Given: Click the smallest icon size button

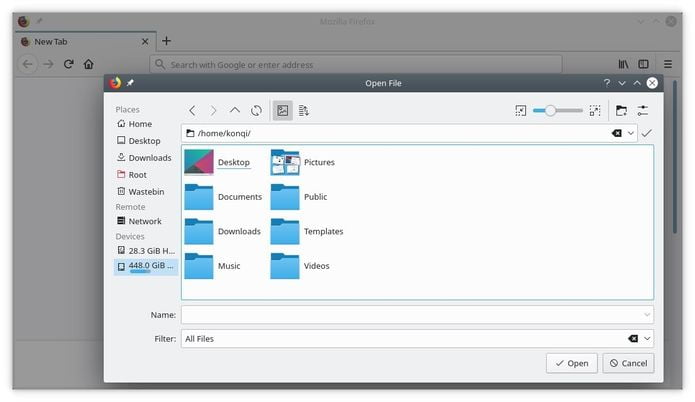Looking at the screenshot, I should click(x=521, y=110).
